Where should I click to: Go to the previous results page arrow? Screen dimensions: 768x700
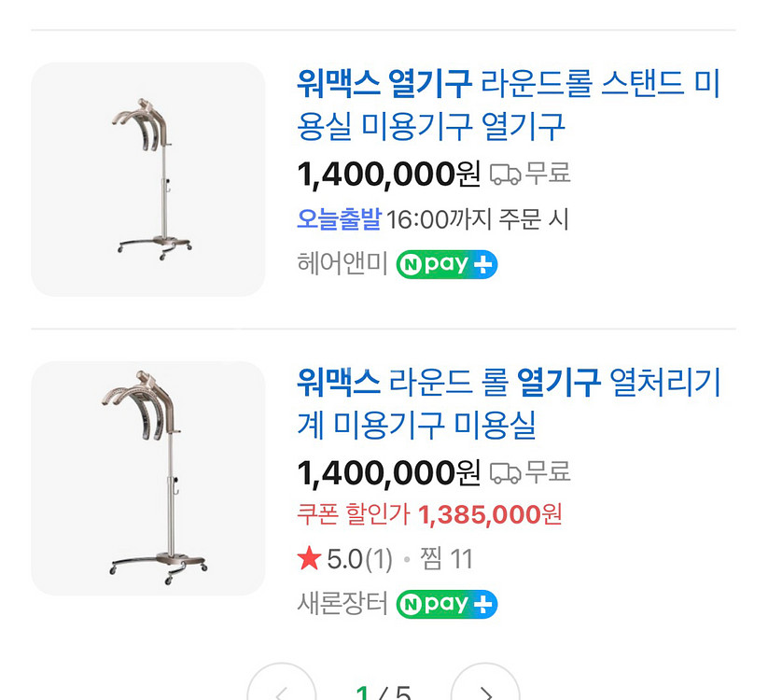click(282, 689)
